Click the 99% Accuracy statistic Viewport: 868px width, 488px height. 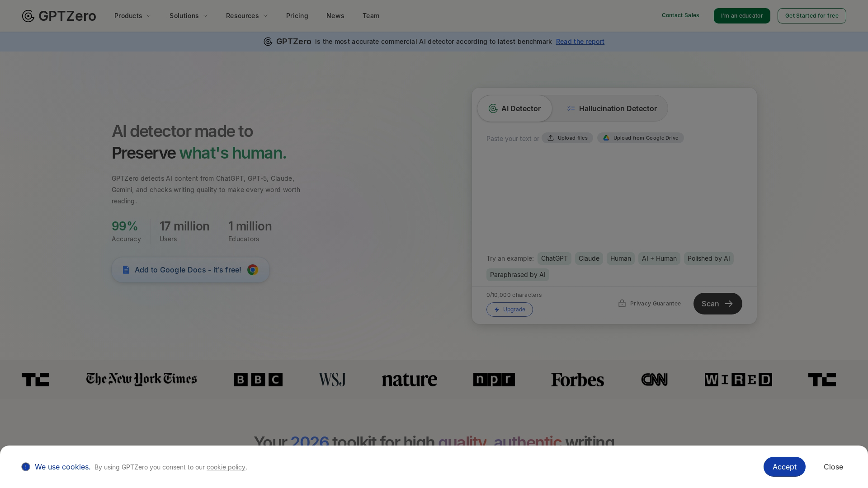tap(126, 231)
